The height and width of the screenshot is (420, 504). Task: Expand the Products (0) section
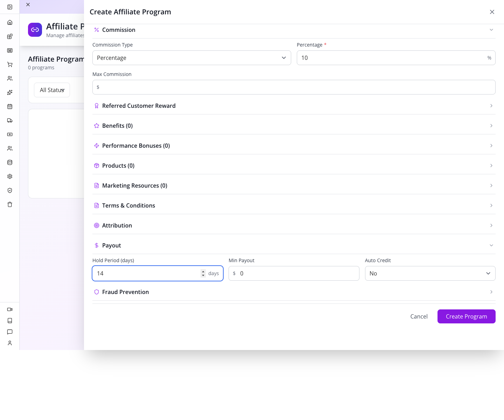click(294, 166)
